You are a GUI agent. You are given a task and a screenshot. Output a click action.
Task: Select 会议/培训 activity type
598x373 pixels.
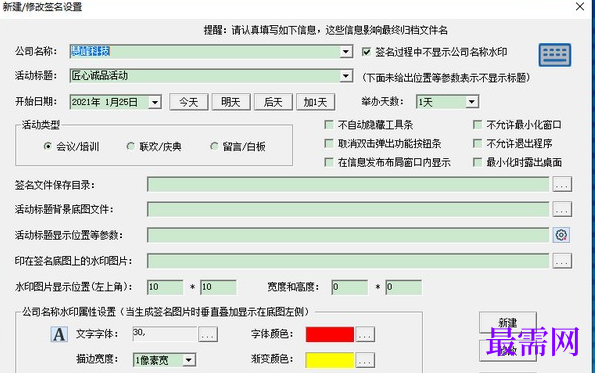(x=48, y=146)
